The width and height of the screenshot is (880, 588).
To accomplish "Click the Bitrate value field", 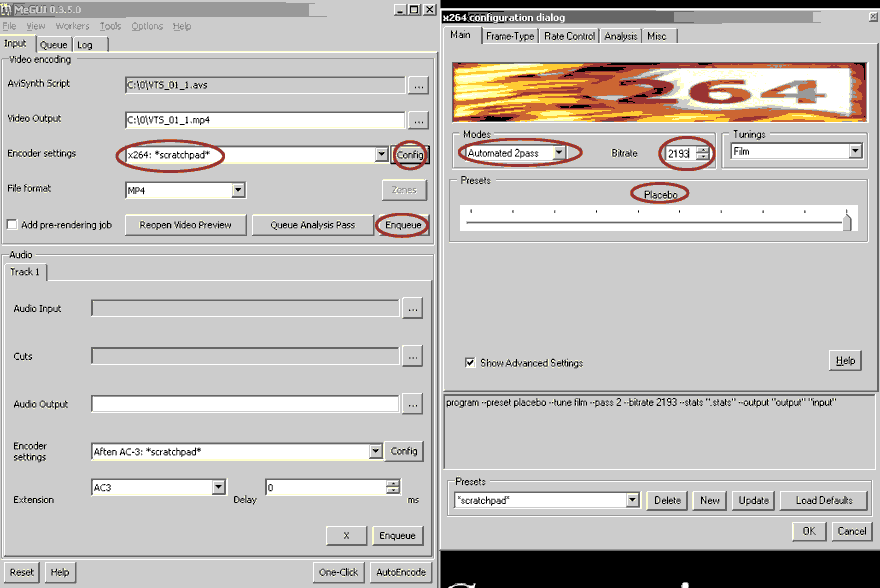I will coord(680,153).
